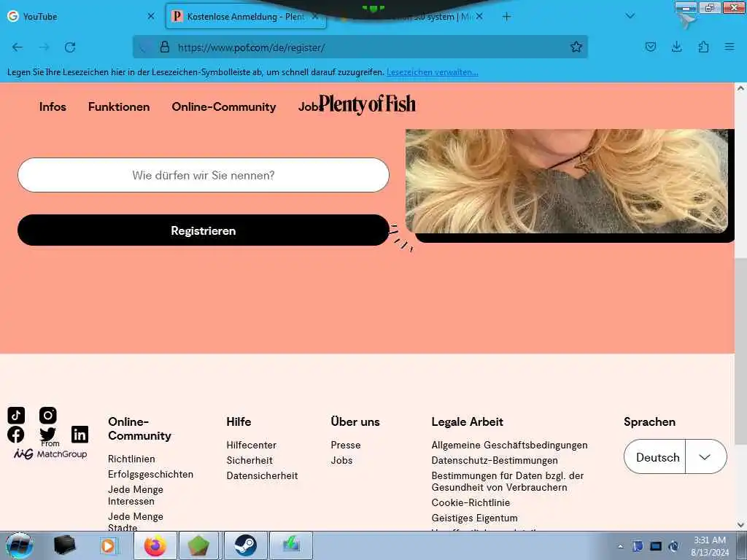Screen dimensions: 747x560
Task: Open the clock showing 3:31 AM
Action: [710, 546]
